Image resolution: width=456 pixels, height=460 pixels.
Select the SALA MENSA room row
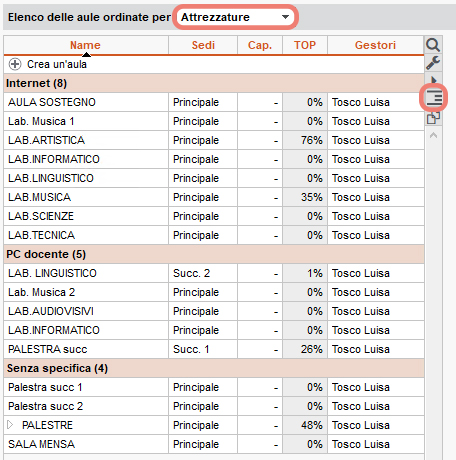tap(214, 444)
